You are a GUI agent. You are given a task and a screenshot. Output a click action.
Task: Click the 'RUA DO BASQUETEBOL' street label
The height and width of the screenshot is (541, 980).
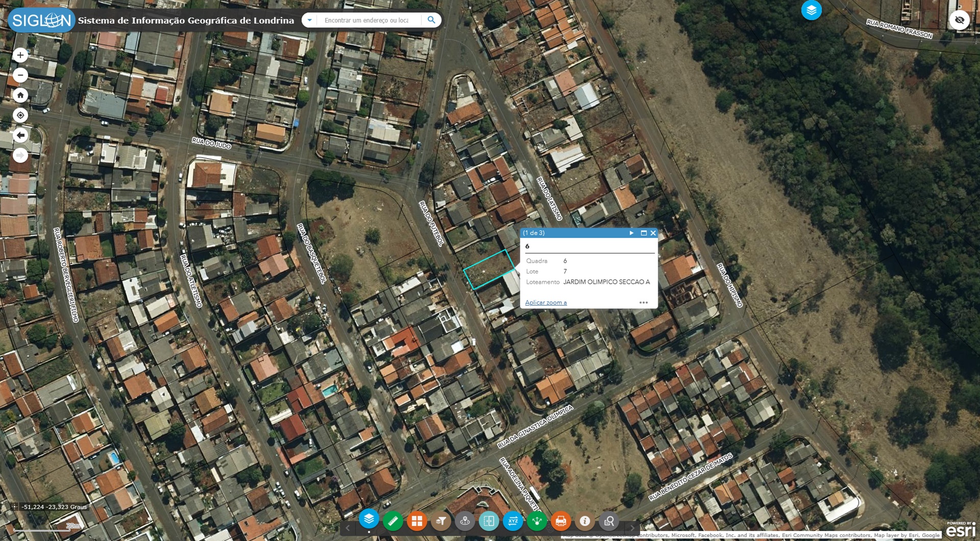(x=311, y=254)
